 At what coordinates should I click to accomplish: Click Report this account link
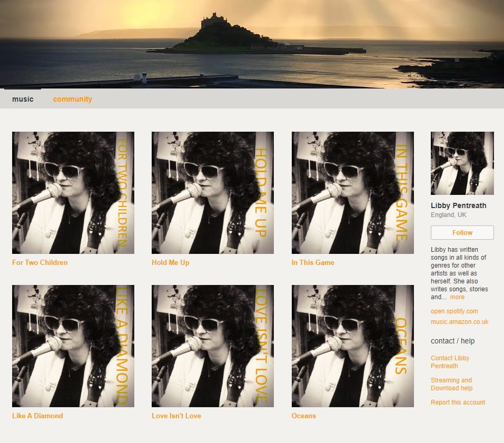click(458, 402)
